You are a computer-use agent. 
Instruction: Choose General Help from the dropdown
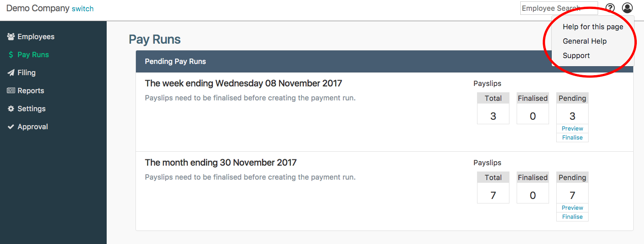point(585,41)
